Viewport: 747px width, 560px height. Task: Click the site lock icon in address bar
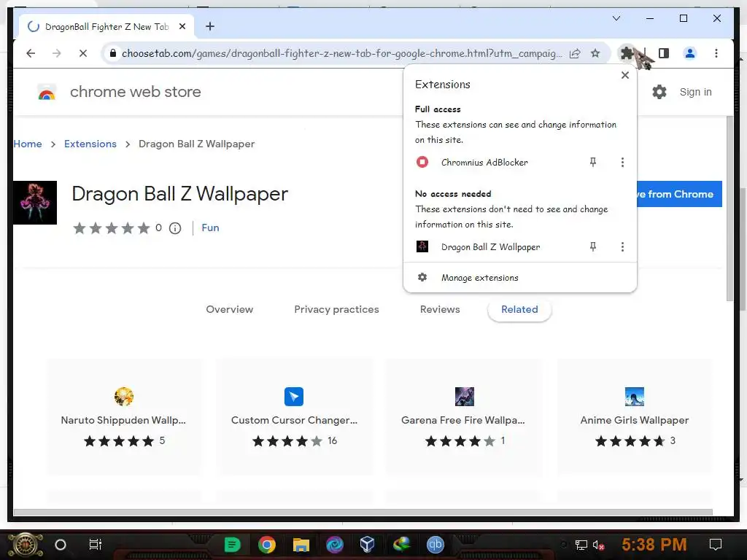(x=113, y=53)
